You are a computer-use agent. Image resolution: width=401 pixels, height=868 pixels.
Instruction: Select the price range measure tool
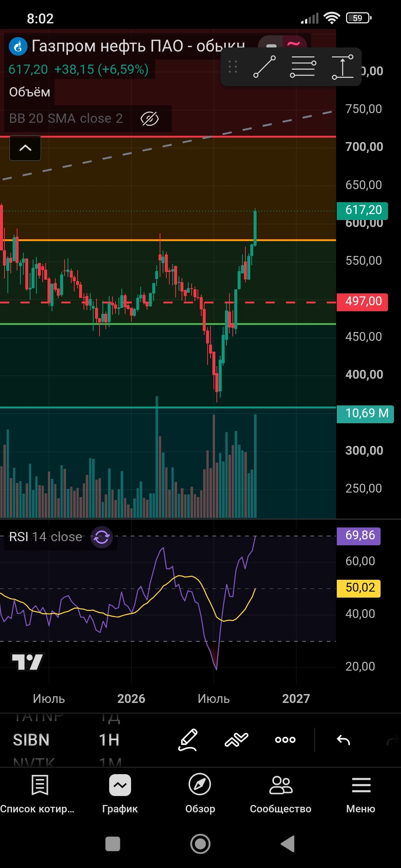pyautogui.click(x=342, y=67)
